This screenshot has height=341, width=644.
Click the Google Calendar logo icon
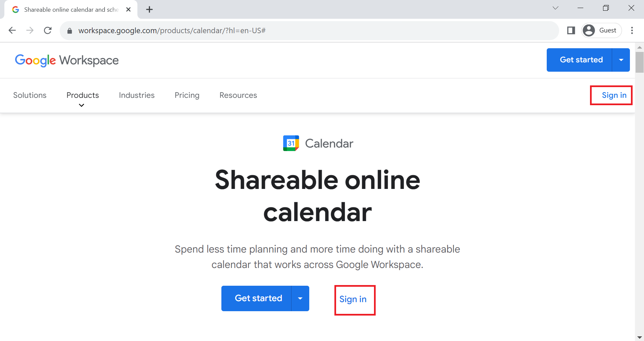click(x=291, y=143)
